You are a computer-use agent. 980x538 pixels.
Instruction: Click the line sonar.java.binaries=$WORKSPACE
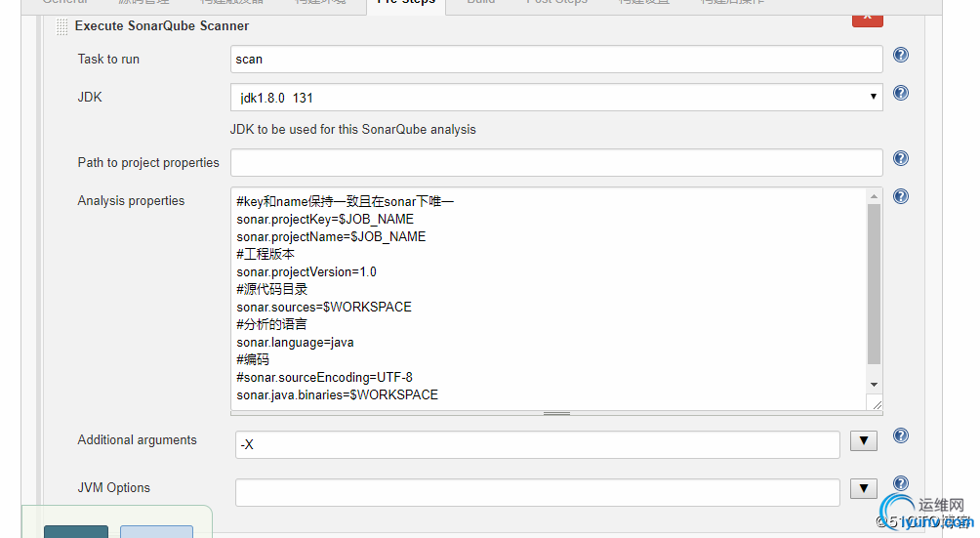coord(337,394)
